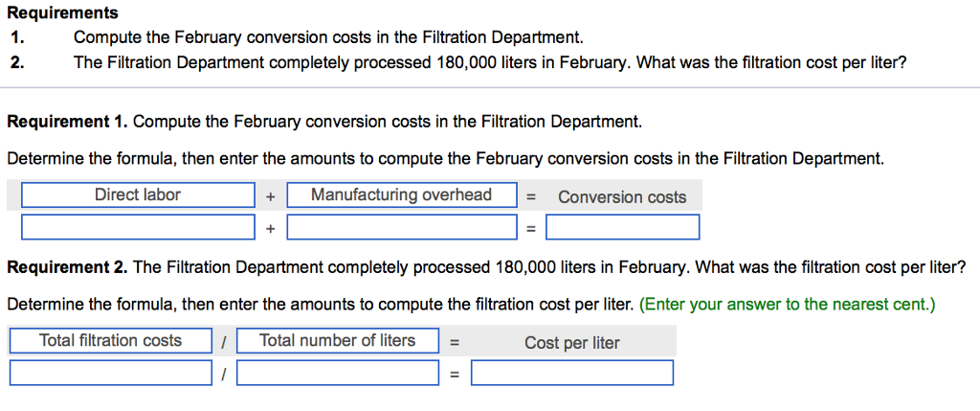Click the "Cost per liter" column label
This screenshot has height=411, width=980.
coord(572,343)
